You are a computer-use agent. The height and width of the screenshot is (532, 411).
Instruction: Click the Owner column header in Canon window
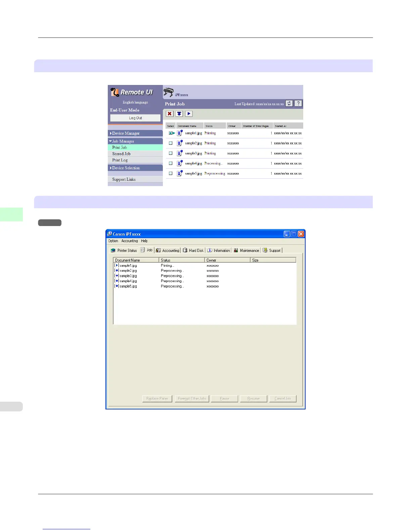click(227, 260)
